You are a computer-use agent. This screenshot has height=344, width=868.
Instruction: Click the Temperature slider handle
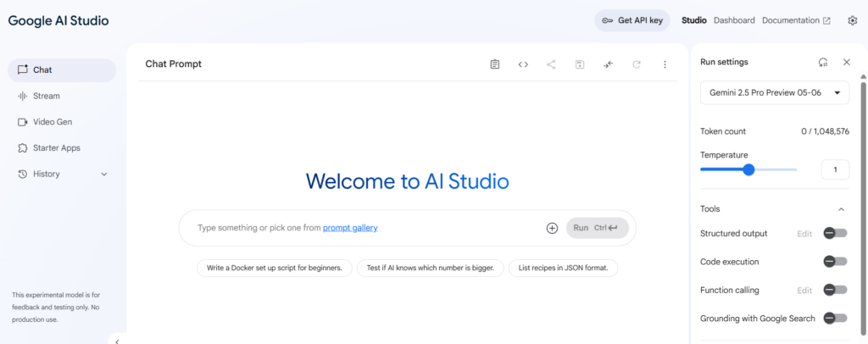pyautogui.click(x=748, y=169)
